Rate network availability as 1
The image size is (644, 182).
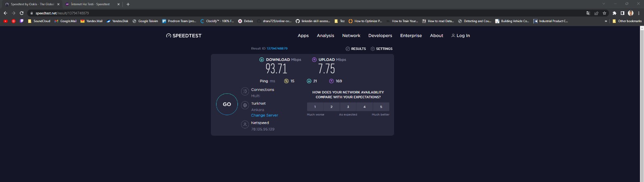point(315,107)
